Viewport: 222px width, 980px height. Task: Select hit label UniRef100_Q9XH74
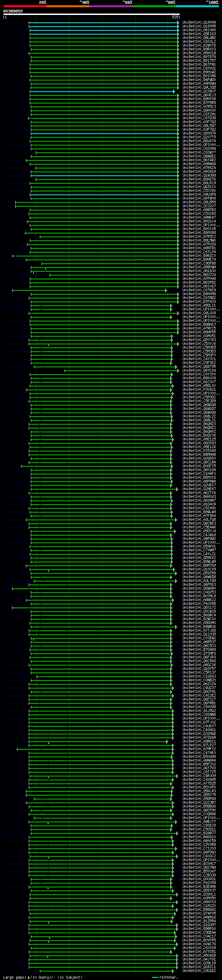coord(199,133)
